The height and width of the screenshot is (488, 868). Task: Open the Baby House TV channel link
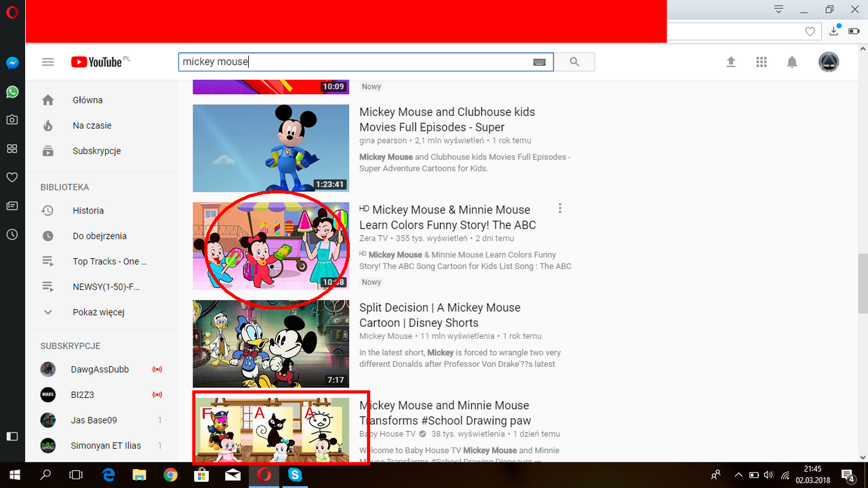[387, 434]
